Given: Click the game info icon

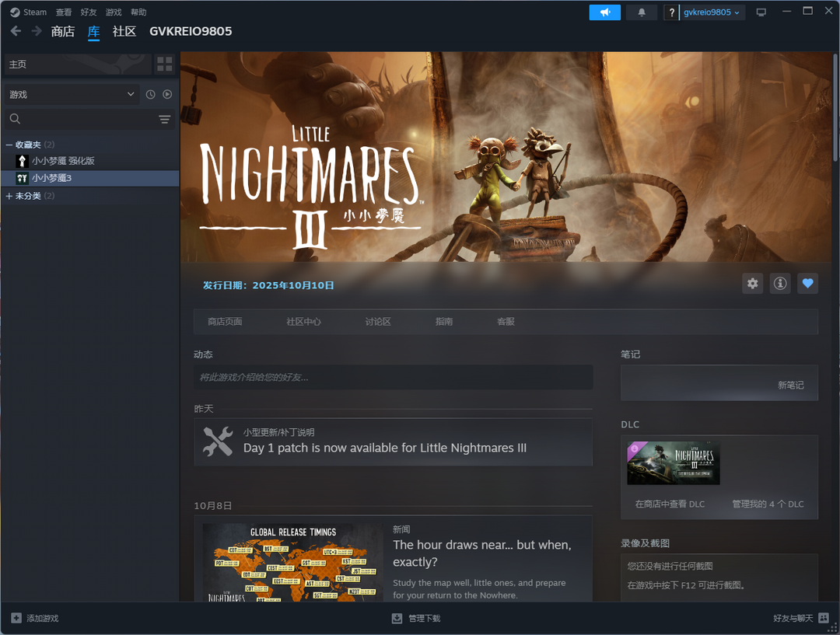Looking at the screenshot, I should [x=779, y=284].
